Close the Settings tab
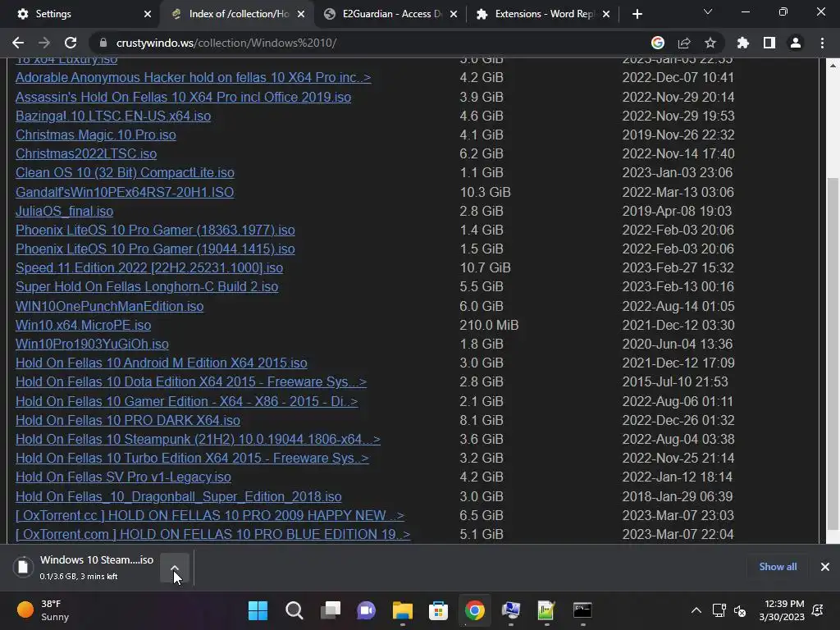 click(148, 14)
